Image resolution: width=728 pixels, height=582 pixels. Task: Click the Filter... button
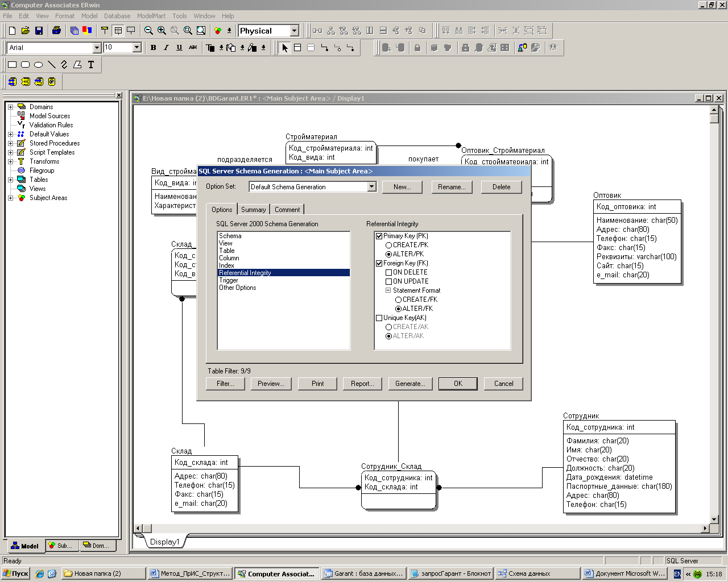tap(225, 384)
